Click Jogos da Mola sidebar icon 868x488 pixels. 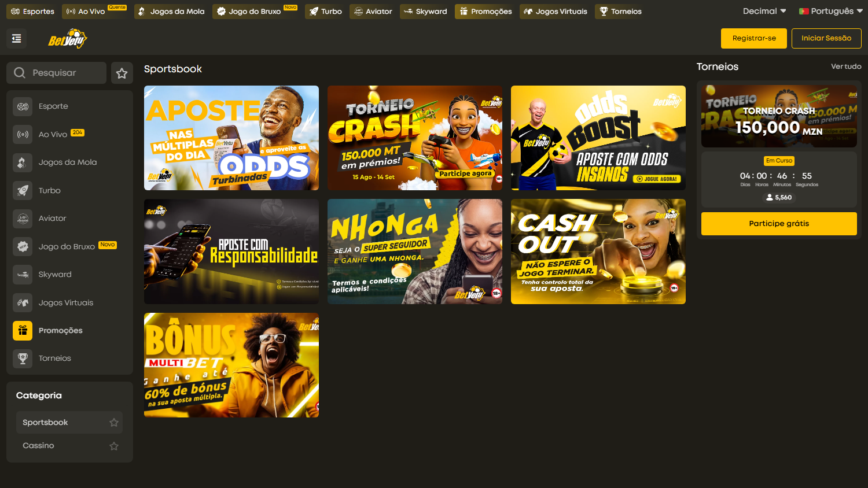click(23, 162)
